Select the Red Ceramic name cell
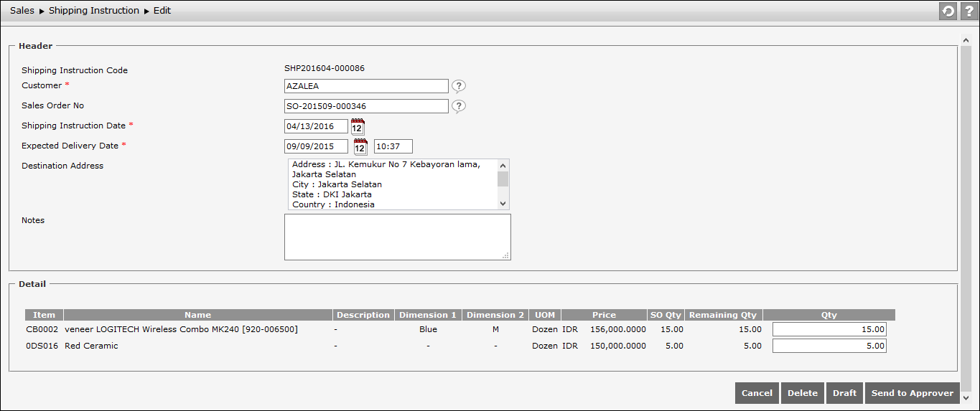Image resolution: width=980 pixels, height=411 pixels. point(91,346)
